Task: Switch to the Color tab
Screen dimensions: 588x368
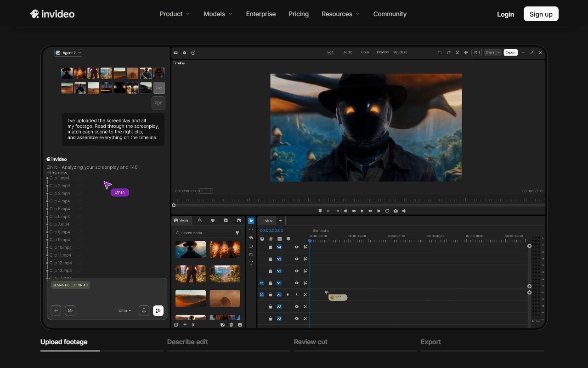Action: coord(365,52)
